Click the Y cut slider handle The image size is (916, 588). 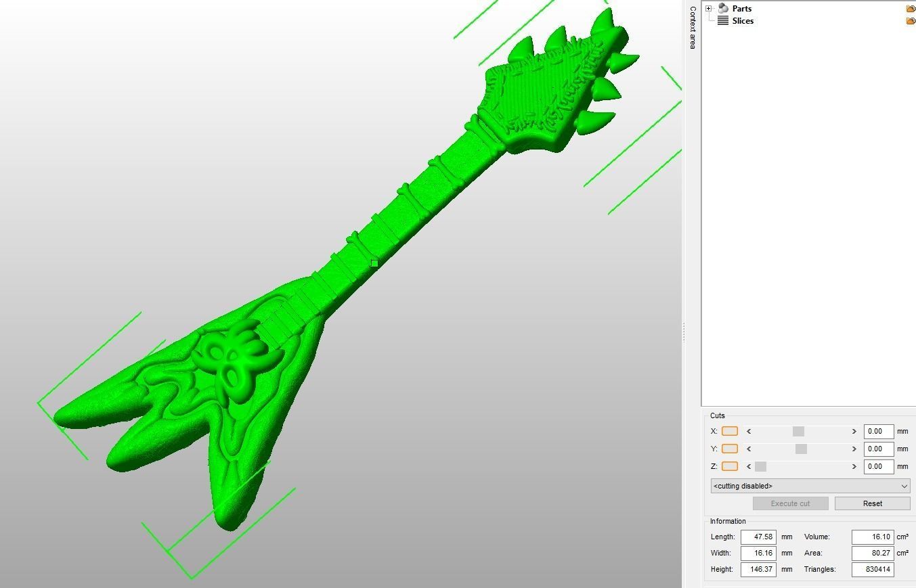[x=801, y=449]
